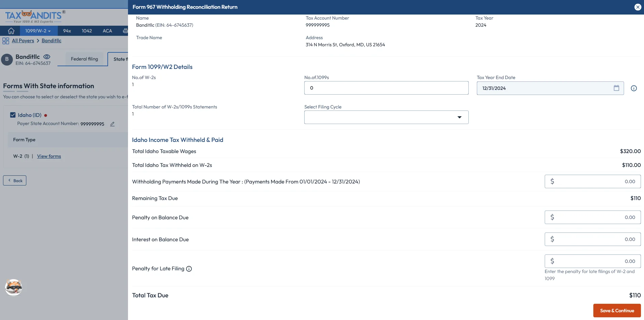The width and height of the screenshot is (644, 320).
Task: Click the Back button
Action: coord(15,180)
